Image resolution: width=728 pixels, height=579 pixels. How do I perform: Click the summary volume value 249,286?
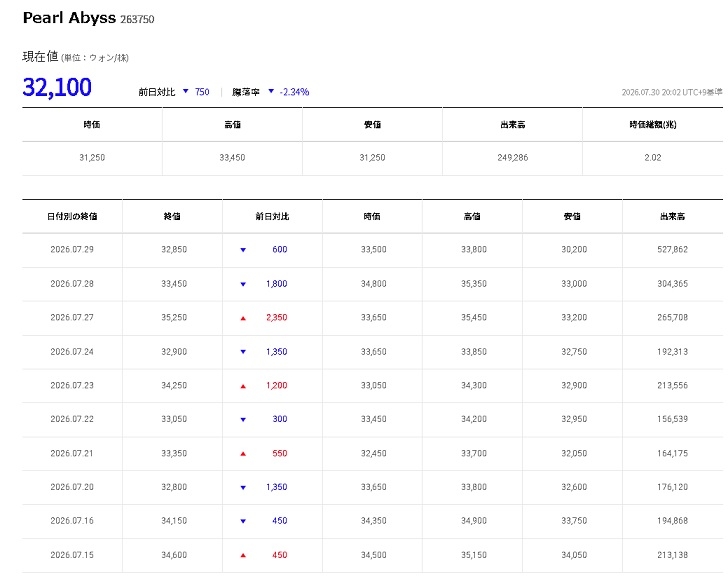tap(513, 158)
